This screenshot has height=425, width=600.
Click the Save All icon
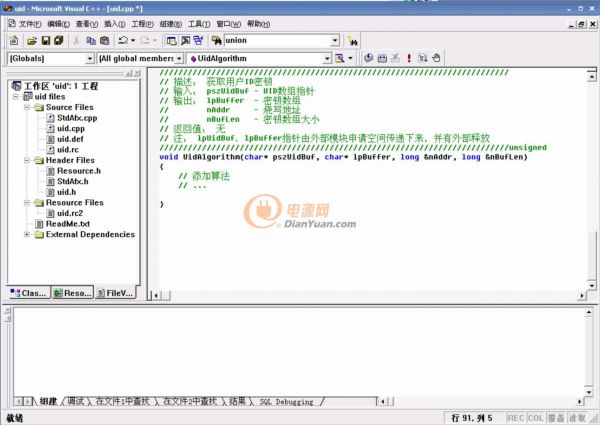(59, 41)
